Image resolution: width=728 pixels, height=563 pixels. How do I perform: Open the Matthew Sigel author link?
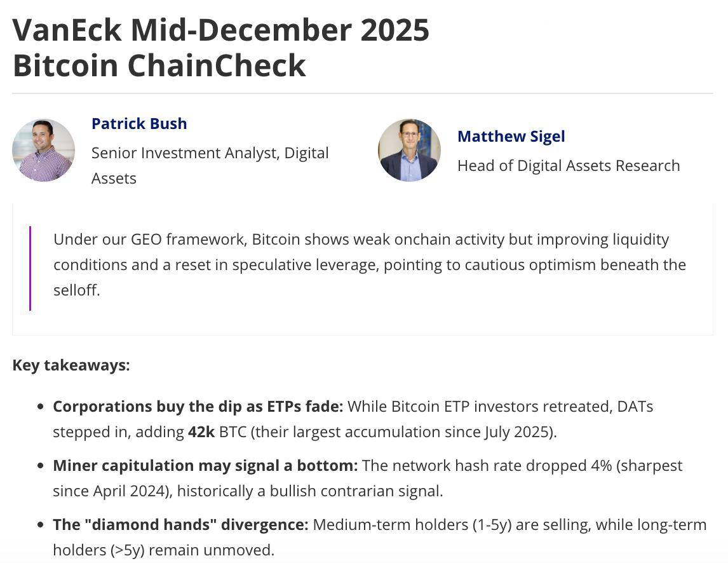(x=511, y=136)
